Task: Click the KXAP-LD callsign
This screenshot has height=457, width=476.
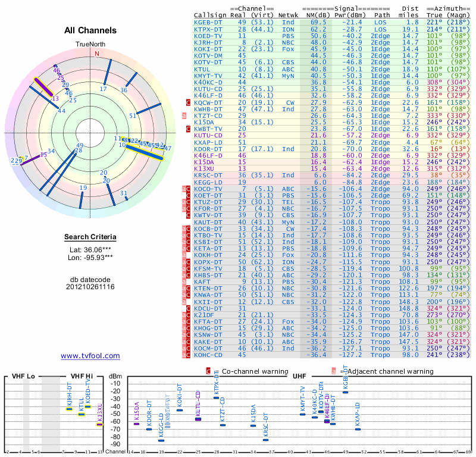Action: 208,142
